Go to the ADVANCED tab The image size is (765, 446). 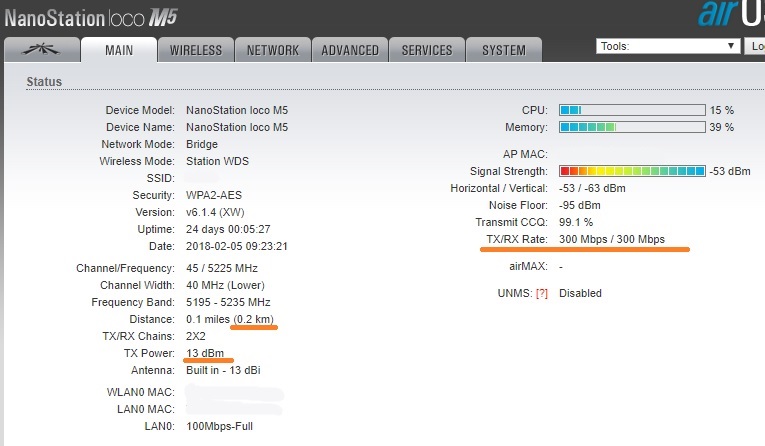(x=350, y=50)
